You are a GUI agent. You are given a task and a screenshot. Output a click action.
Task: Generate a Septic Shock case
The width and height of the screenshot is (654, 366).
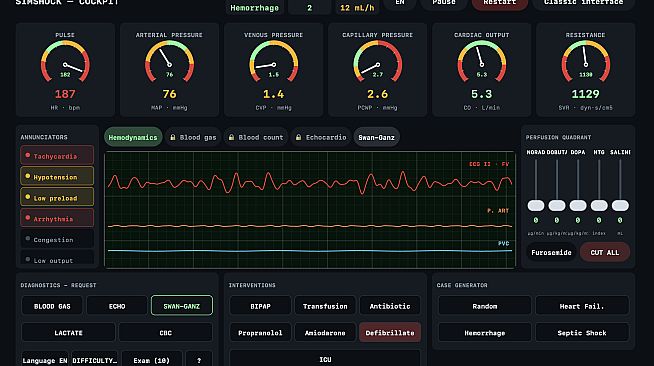pos(582,333)
